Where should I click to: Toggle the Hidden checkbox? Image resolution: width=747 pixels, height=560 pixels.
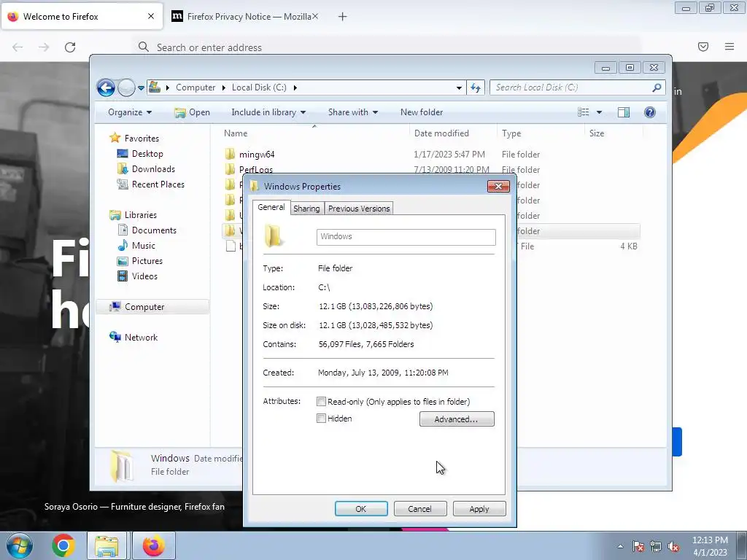point(322,419)
